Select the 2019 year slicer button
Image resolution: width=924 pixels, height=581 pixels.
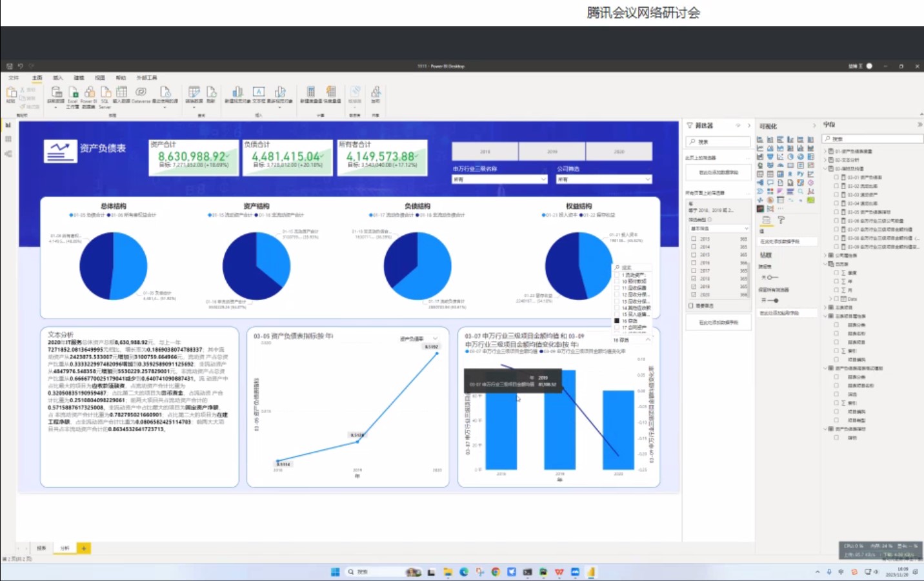click(552, 152)
